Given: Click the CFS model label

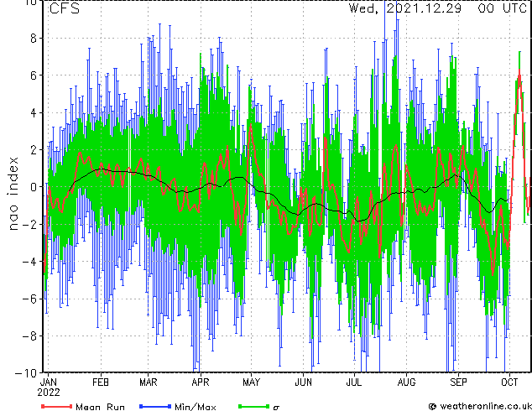Looking at the screenshot, I should 65,8.
